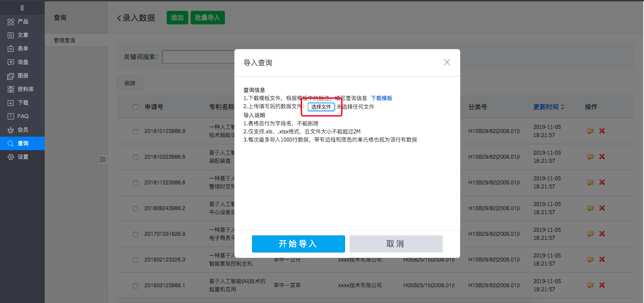Close the 导入查询 dialog with X
Screen dimensions: 644x303
pyautogui.click(x=447, y=62)
